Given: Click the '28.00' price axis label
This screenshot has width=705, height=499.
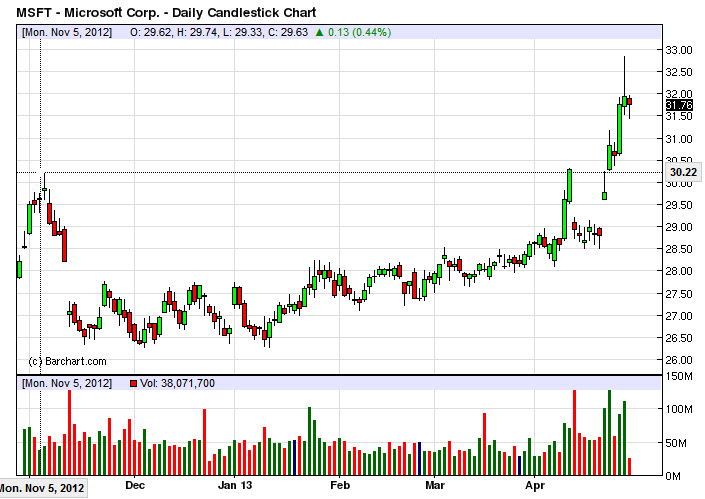Looking at the screenshot, I should [679, 271].
